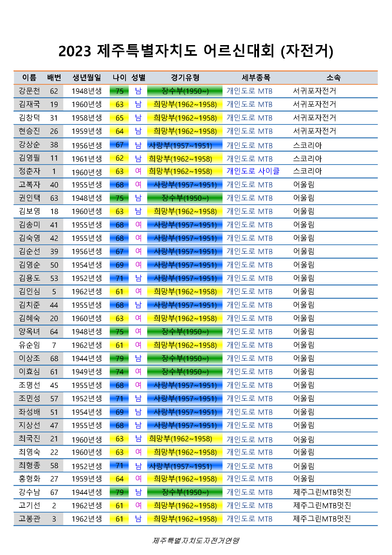Click 개인도로 사이클 in 정춘자's row
The height and width of the screenshot is (555, 392).
pos(253,171)
